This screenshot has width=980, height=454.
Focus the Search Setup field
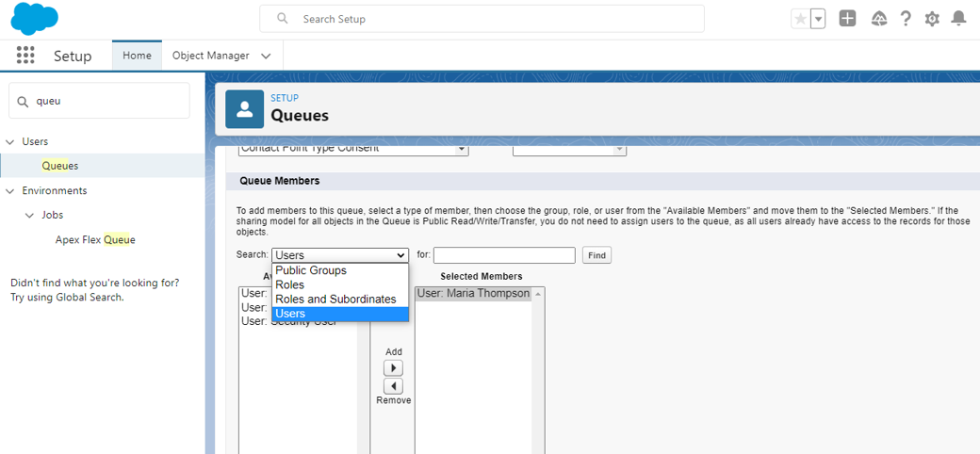point(482,19)
